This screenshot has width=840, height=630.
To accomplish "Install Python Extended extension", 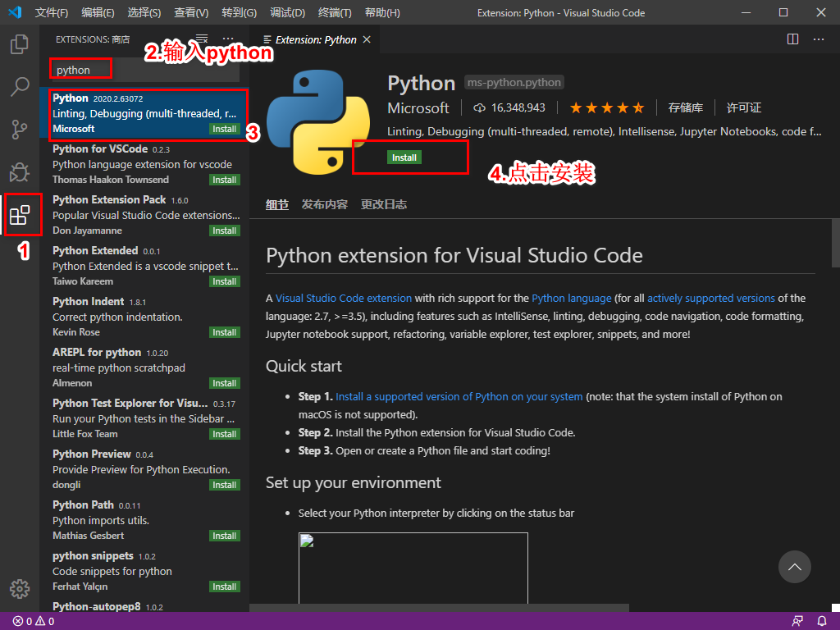I will [x=224, y=282].
